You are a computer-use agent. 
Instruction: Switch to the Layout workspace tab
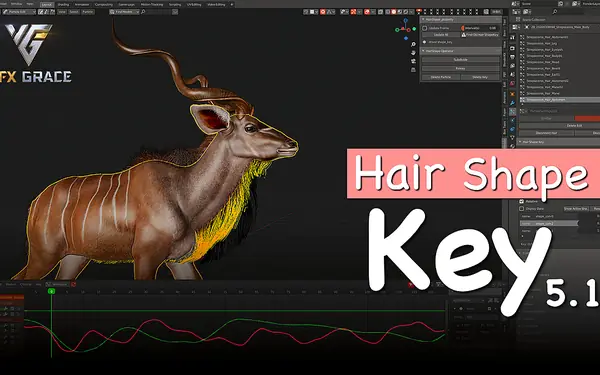(47, 5)
